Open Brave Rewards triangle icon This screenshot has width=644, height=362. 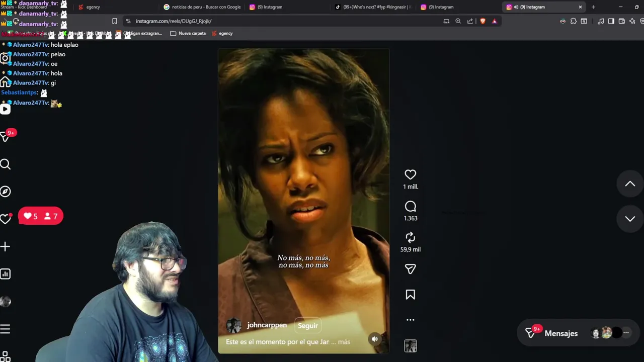point(495,21)
